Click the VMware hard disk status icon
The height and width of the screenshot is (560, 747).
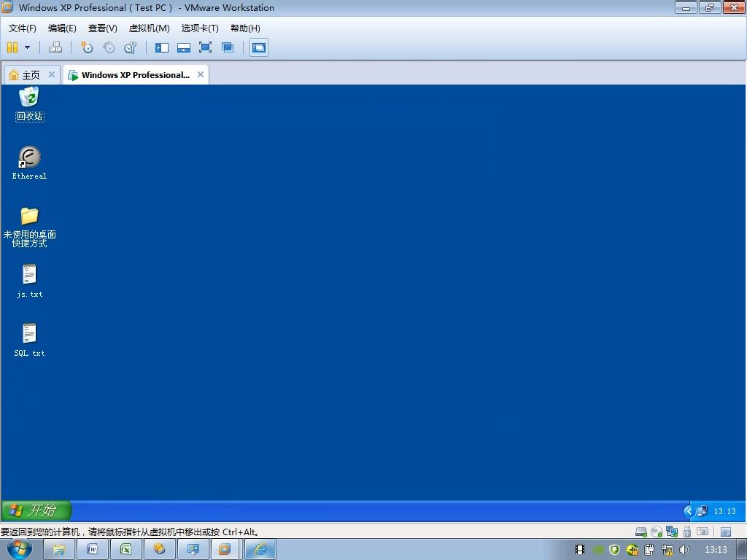(641, 532)
